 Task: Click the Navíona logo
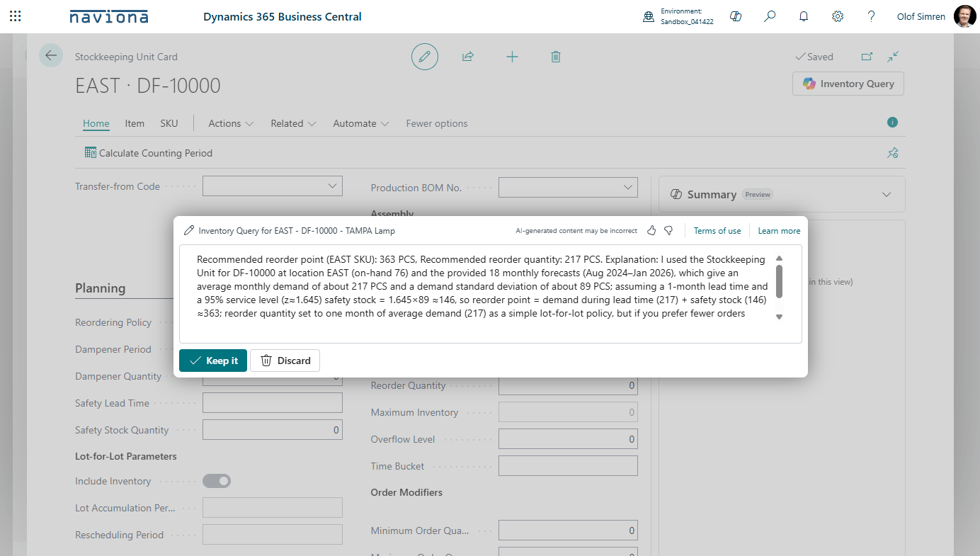coord(109,16)
